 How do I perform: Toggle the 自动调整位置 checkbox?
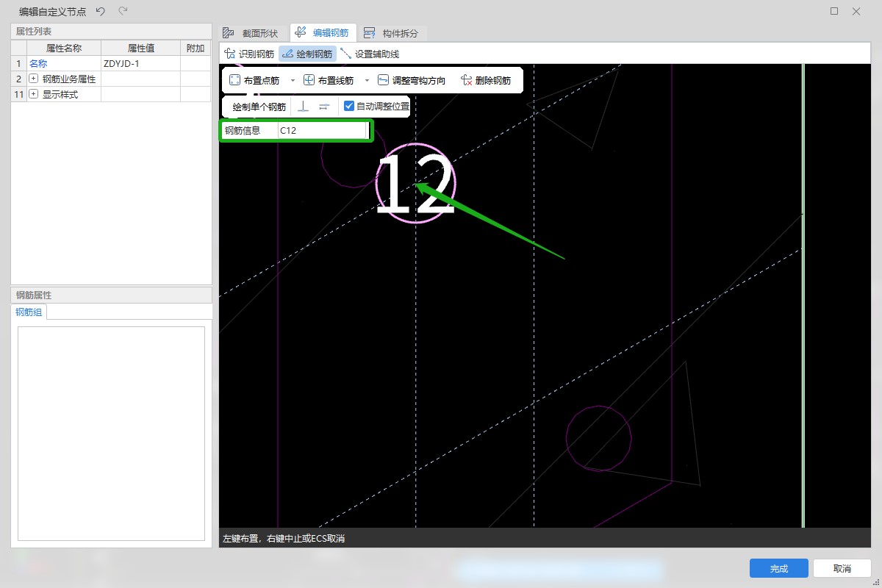(x=349, y=106)
